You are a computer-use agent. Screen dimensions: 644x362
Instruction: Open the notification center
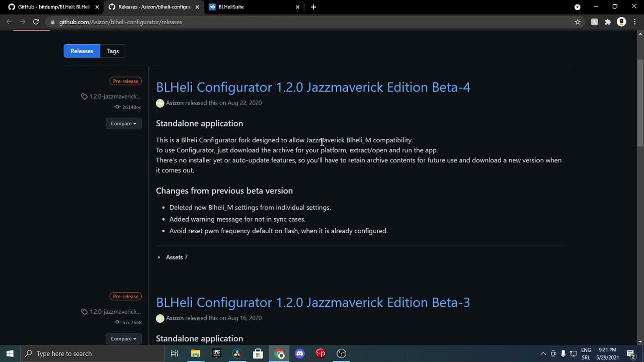(630, 353)
